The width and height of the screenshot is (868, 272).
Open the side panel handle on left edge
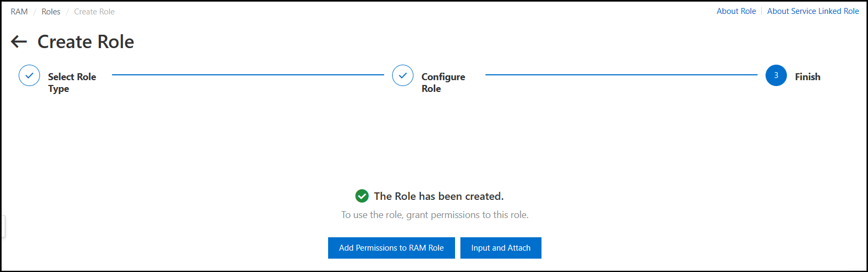[3, 226]
